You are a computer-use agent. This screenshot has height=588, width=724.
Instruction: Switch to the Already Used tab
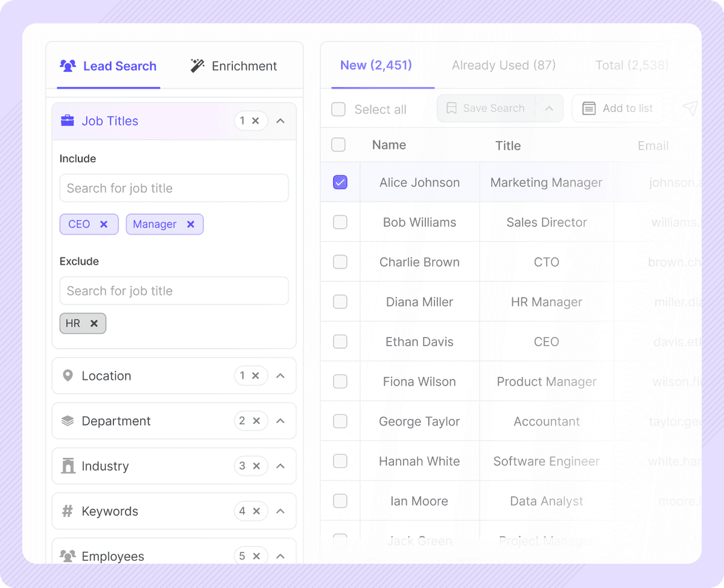tap(503, 65)
